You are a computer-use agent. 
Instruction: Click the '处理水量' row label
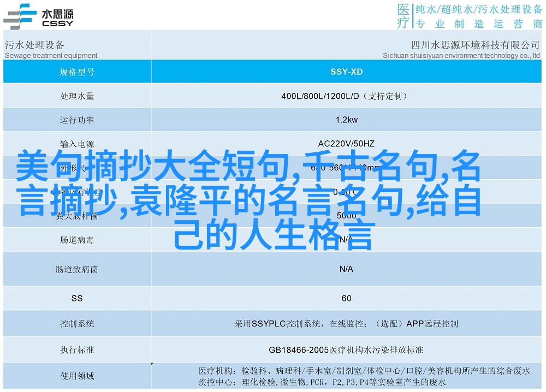[x=77, y=96]
